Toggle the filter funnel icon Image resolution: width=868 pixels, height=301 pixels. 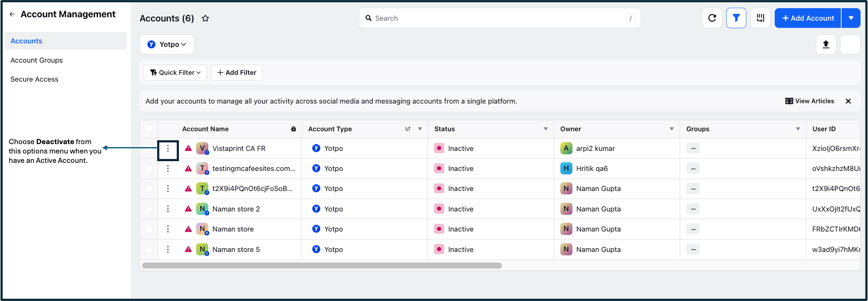point(736,18)
